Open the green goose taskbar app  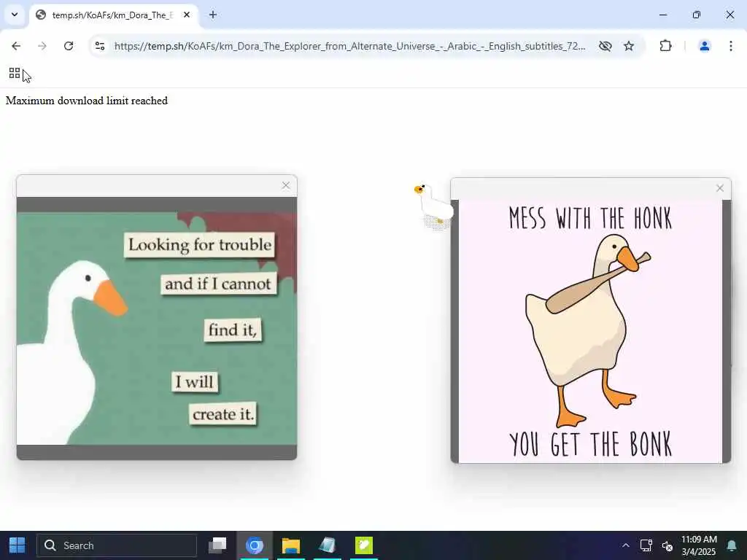[364, 545]
